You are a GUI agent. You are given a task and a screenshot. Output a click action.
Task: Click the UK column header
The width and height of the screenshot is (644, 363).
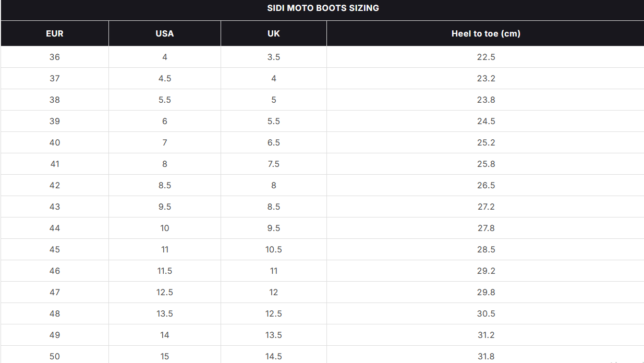[x=274, y=33]
